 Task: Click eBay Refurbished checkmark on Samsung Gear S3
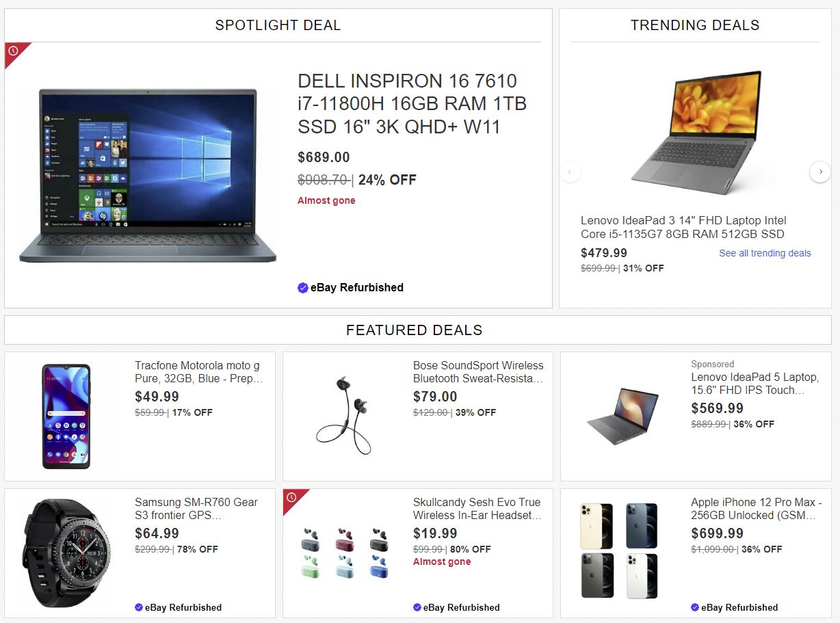pos(139,607)
